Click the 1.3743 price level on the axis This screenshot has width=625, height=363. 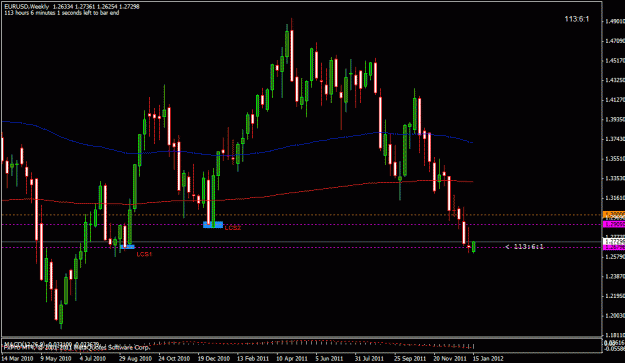coord(615,139)
